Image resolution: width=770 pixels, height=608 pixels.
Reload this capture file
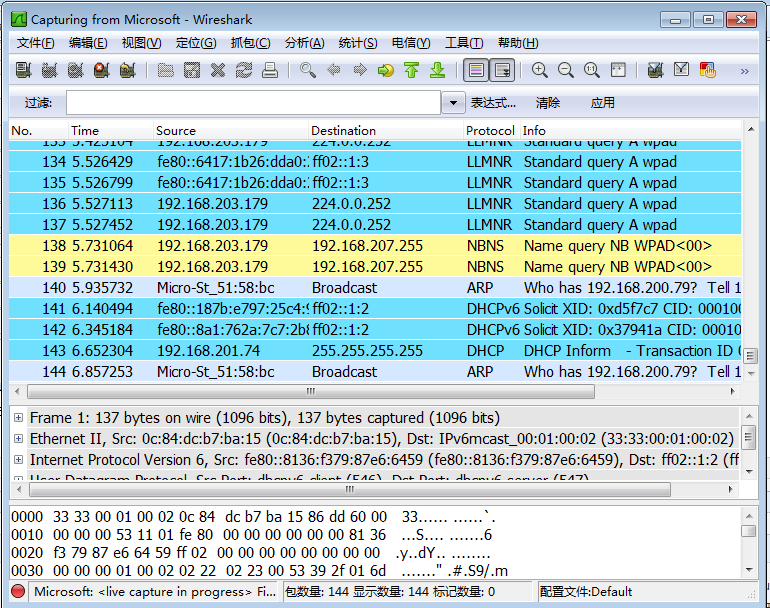click(x=244, y=70)
